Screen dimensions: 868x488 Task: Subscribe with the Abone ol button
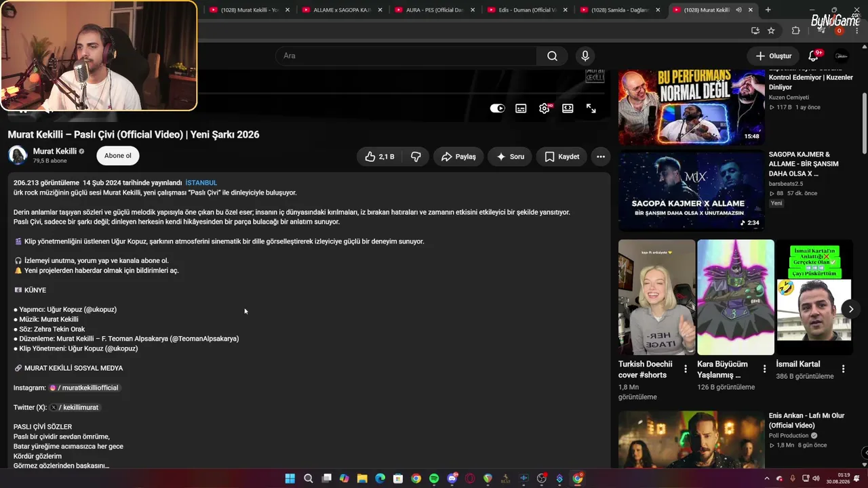(118, 156)
